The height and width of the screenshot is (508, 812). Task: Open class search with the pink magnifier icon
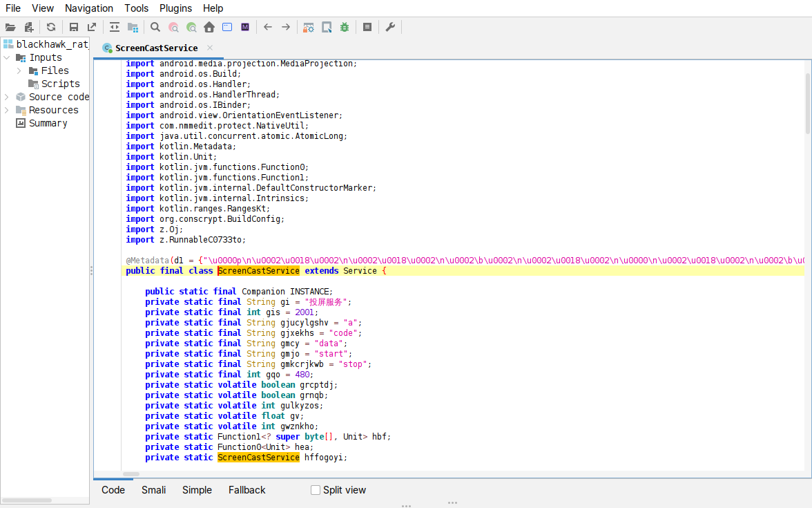pos(173,28)
